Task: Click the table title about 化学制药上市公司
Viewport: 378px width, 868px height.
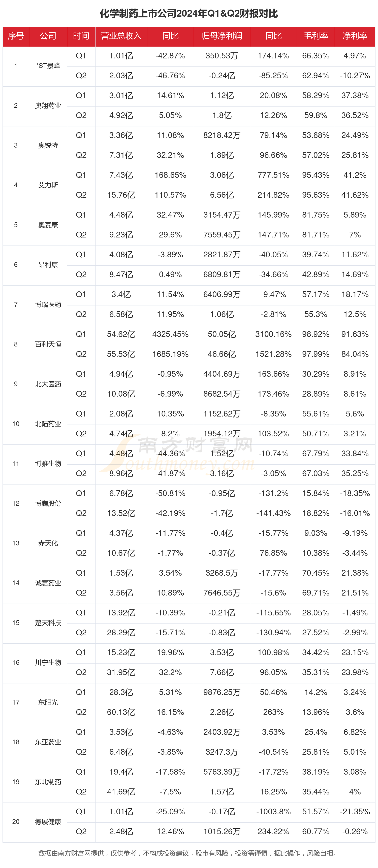Action: (189, 14)
